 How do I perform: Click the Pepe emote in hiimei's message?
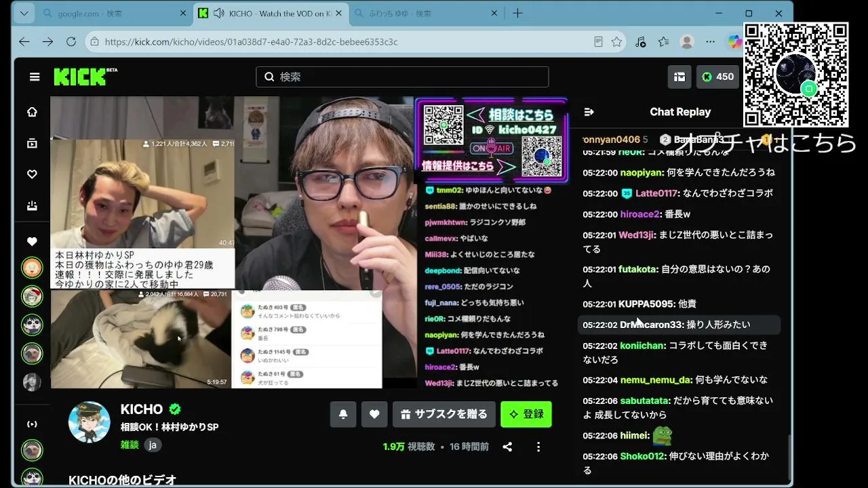tap(662, 435)
